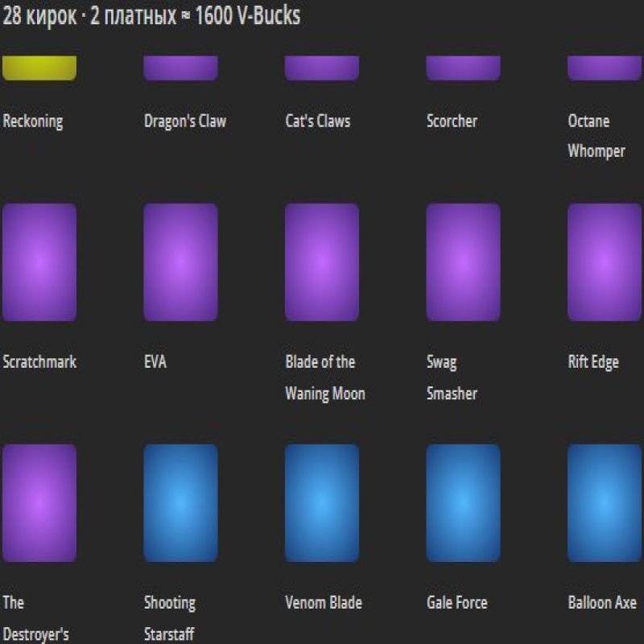The height and width of the screenshot is (644, 644).
Task: Click the Shooting Starstaff blue card
Action: (x=180, y=502)
